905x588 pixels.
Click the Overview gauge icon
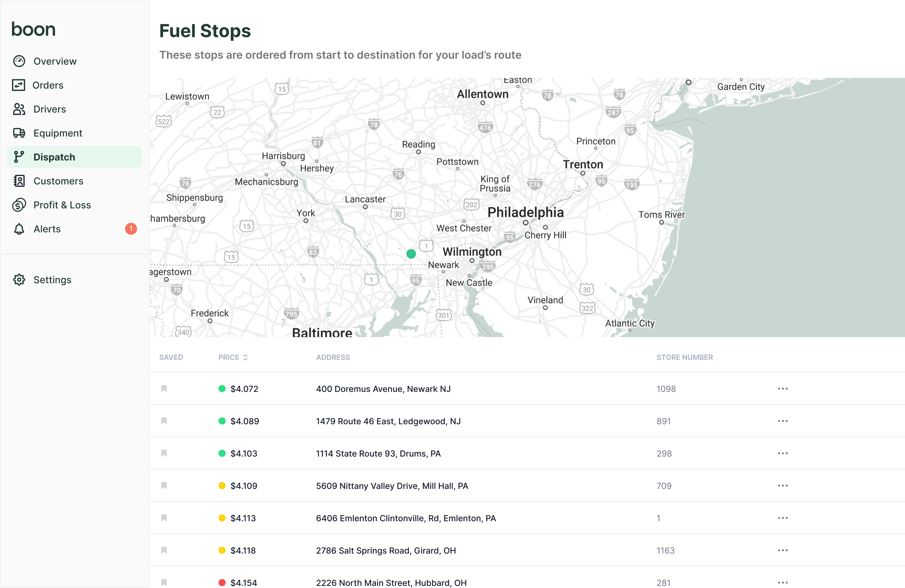pos(19,61)
